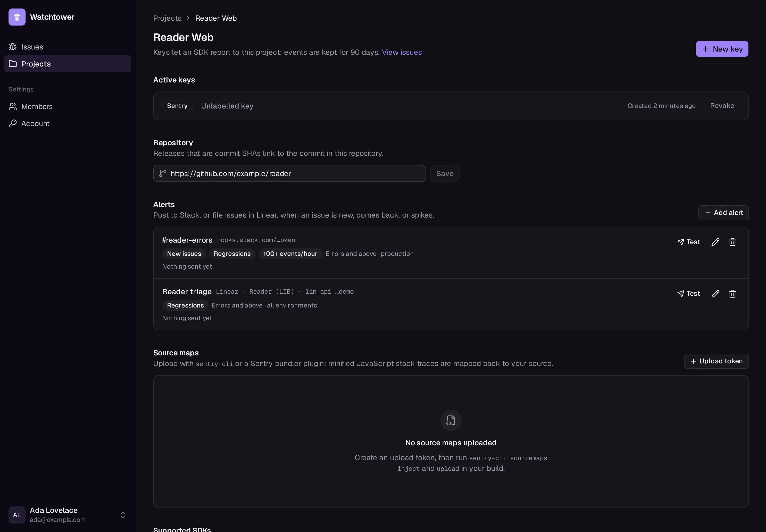Click Created 2 minutes ago text

(662, 106)
